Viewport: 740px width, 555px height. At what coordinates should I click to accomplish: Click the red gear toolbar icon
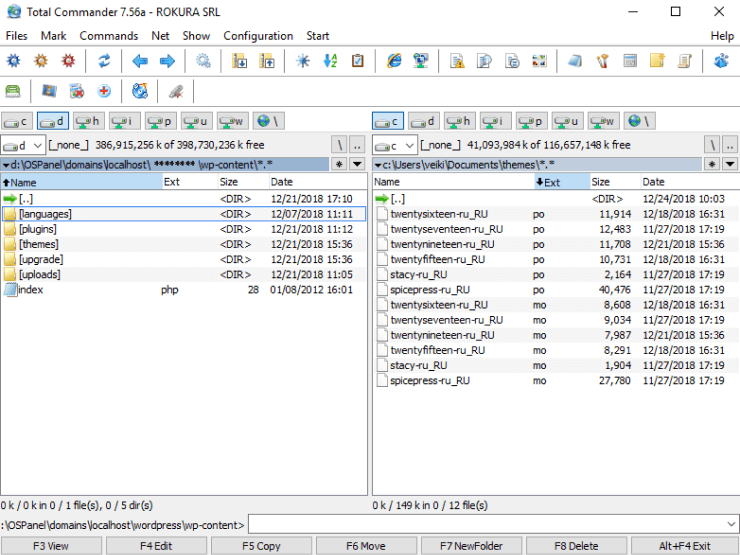(x=68, y=61)
